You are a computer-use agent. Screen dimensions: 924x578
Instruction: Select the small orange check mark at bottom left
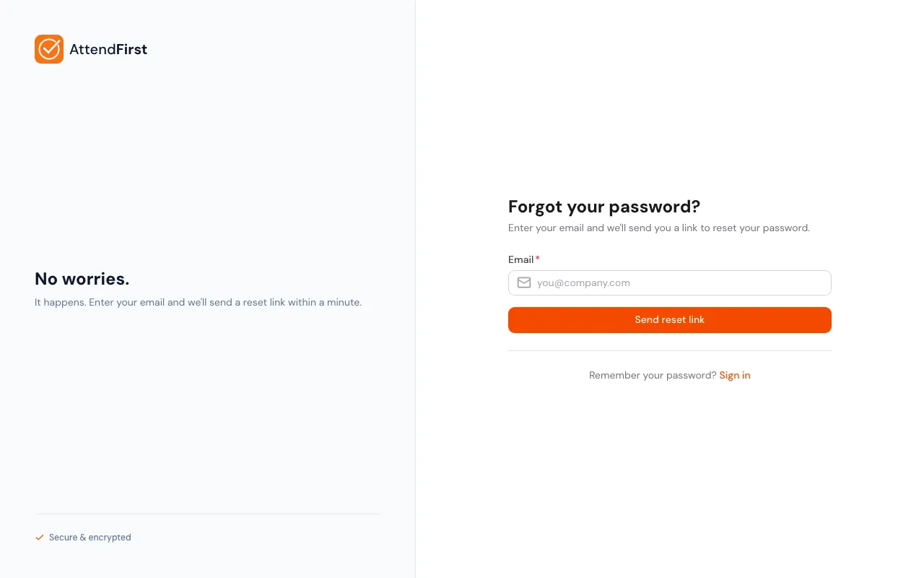[x=40, y=537]
